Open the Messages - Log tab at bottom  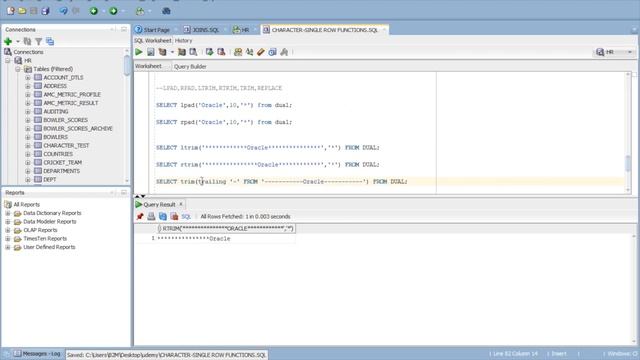[x=38, y=354]
